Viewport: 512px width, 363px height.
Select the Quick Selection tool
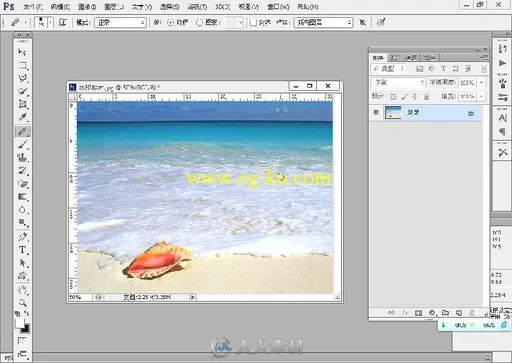click(x=22, y=91)
